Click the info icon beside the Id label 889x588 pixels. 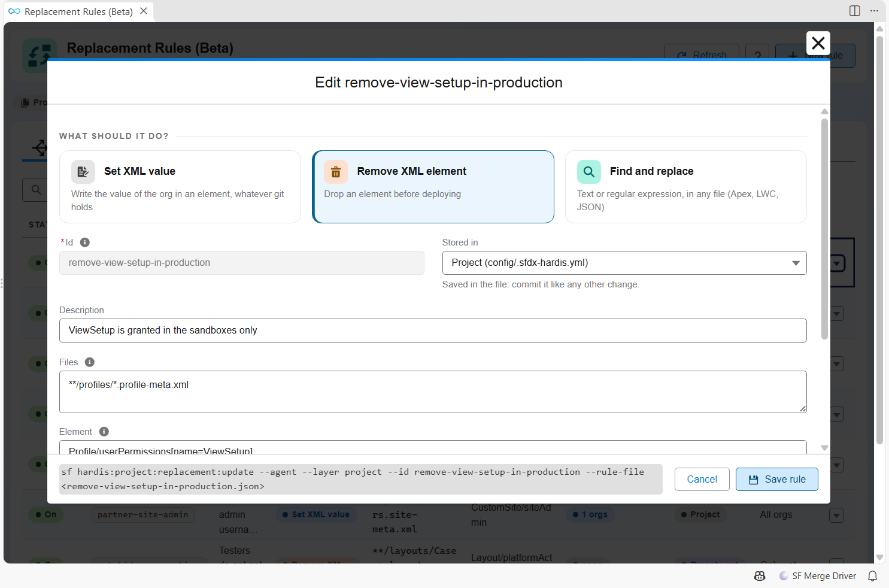coord(85,243)
